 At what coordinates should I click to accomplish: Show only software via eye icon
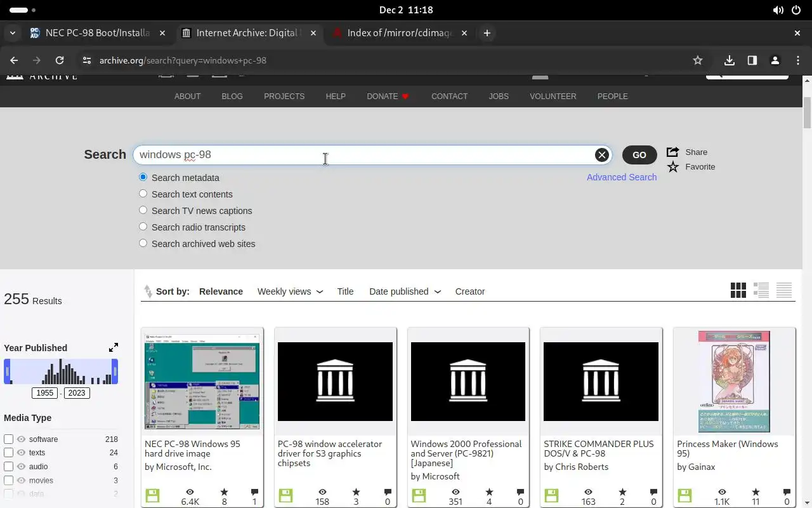21,439
